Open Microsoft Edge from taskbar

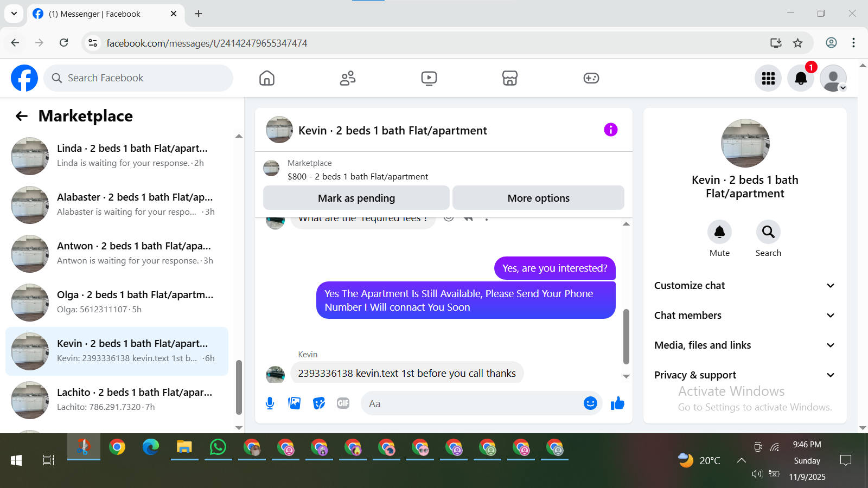(151, 447)
